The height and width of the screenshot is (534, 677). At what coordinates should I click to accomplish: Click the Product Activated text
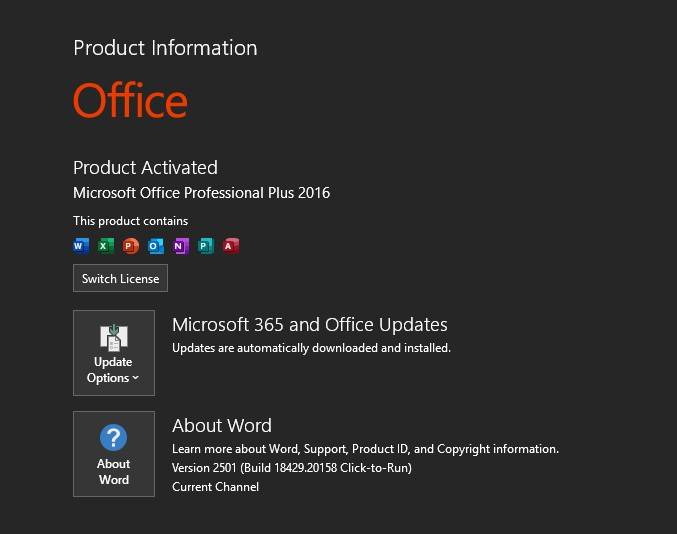[x=145, y=168]
